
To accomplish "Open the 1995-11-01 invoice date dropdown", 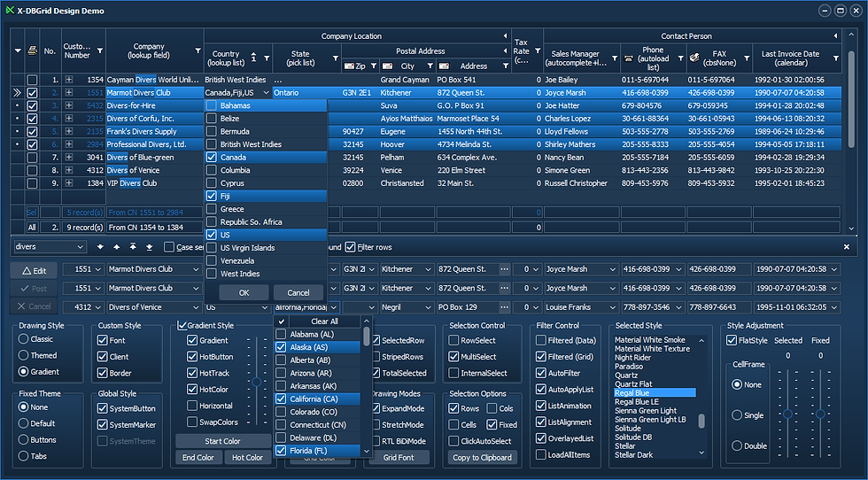I will point(833,307).
